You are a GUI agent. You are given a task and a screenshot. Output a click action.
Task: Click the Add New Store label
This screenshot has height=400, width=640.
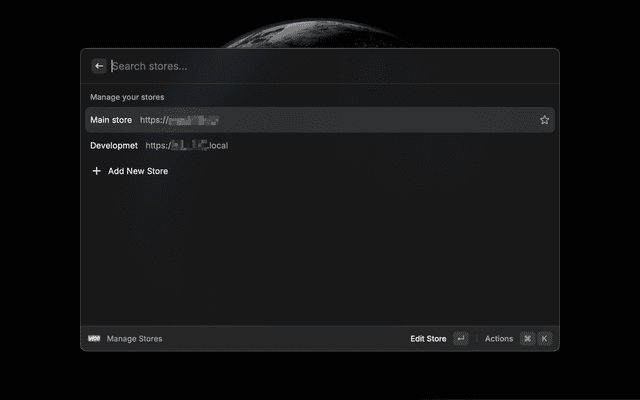(138, 171)
